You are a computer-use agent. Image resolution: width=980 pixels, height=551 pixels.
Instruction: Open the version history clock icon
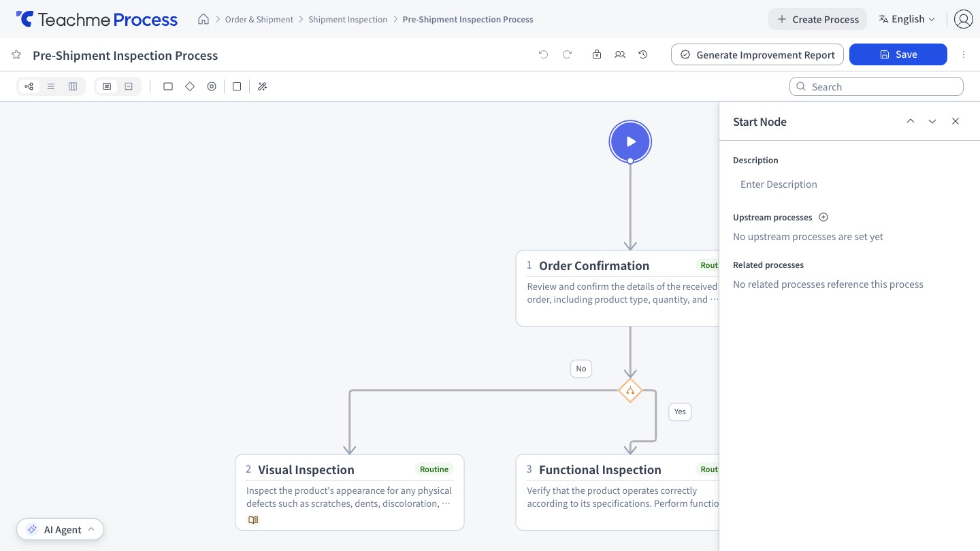tap(643, 54)
